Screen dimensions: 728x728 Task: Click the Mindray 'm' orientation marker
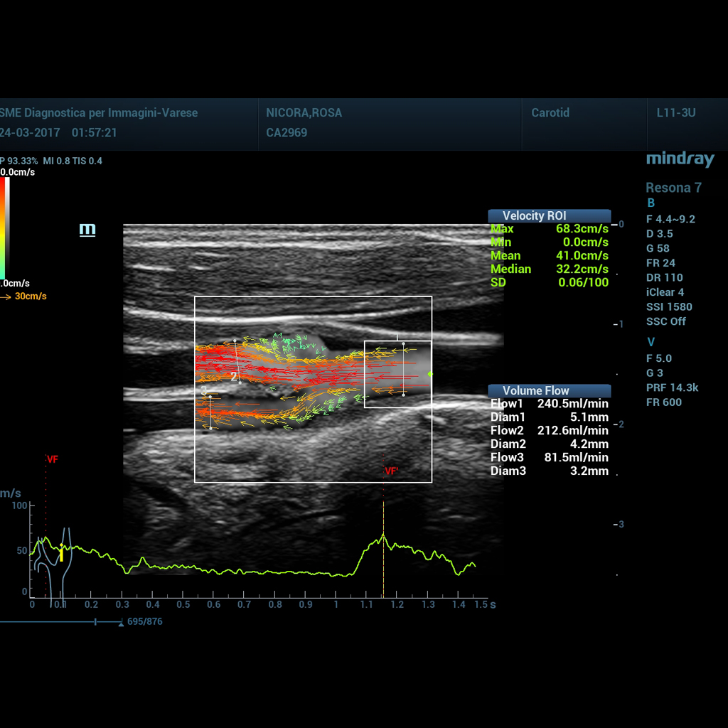(87, 230)
